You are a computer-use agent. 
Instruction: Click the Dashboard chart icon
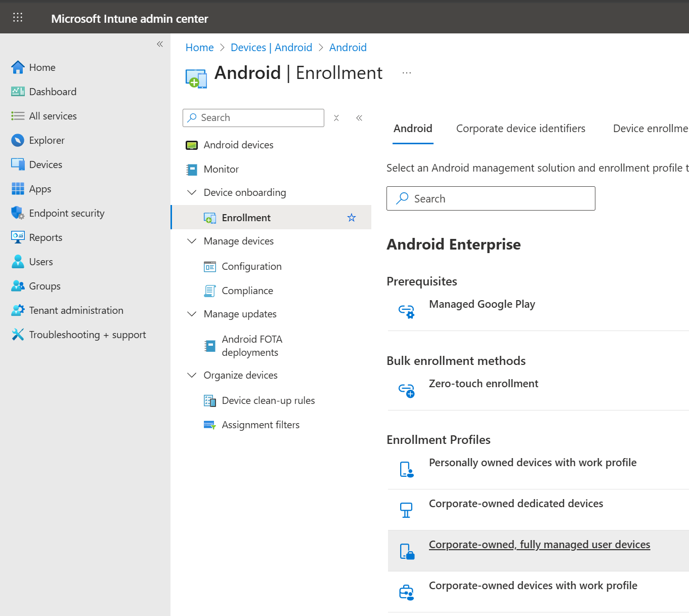(18, 92)
